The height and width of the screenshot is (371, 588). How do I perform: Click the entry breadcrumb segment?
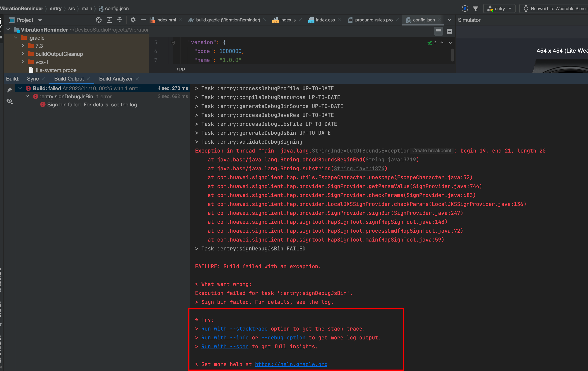coord(55,8)
